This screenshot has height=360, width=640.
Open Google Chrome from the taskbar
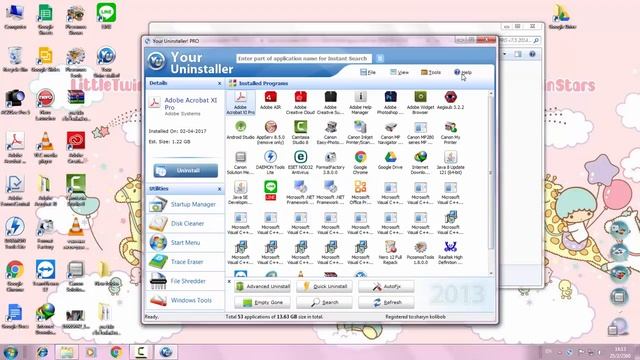(116, 352)
